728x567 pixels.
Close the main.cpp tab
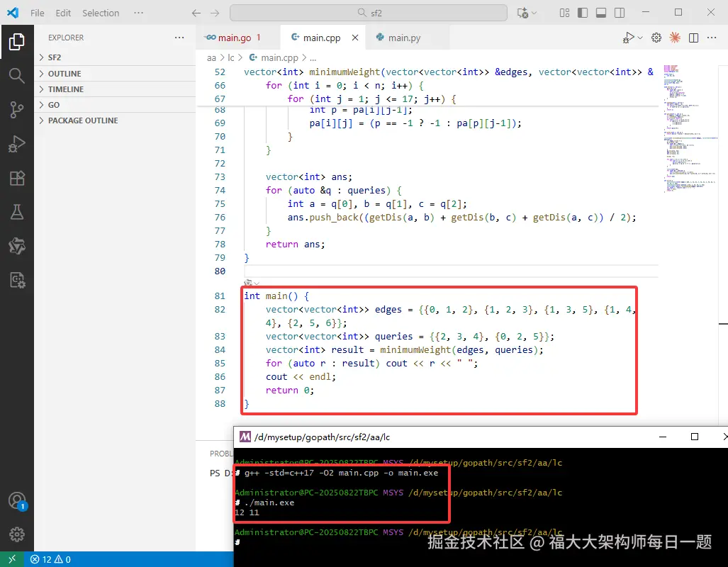(x=355, y=38)
